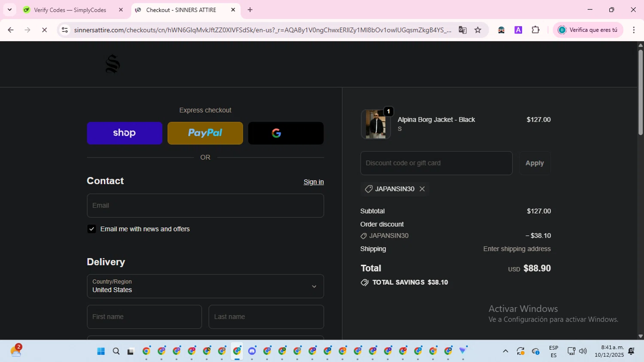Click the sync status tray icon
Viewport: 644px width, 362px height.
tap(520, 351)
